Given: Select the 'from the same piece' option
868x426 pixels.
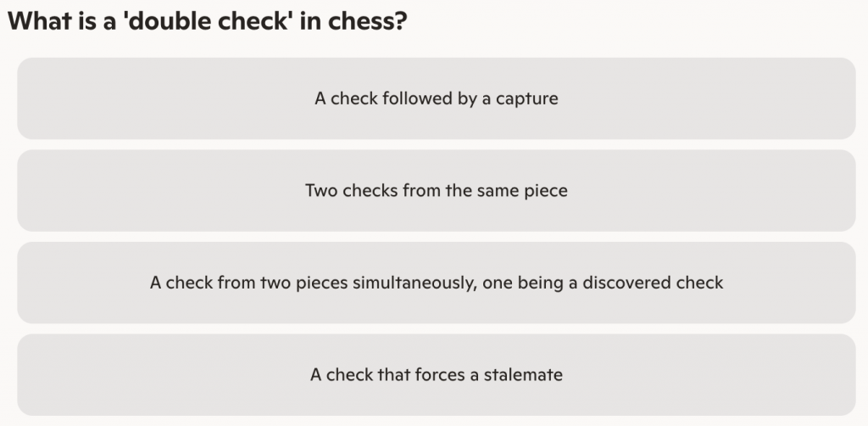Looking at the screenshot, I should click(436, 190).
